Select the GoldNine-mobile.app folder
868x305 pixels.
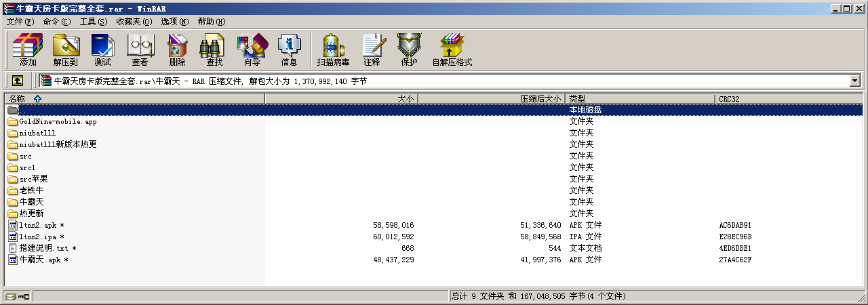click(58, 122)
